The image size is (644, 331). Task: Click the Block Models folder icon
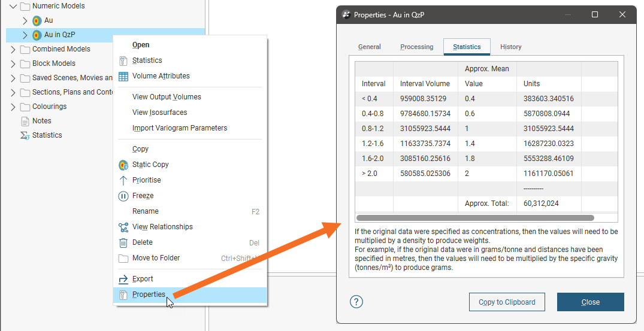pyautogui.click(x=26, y=63)
